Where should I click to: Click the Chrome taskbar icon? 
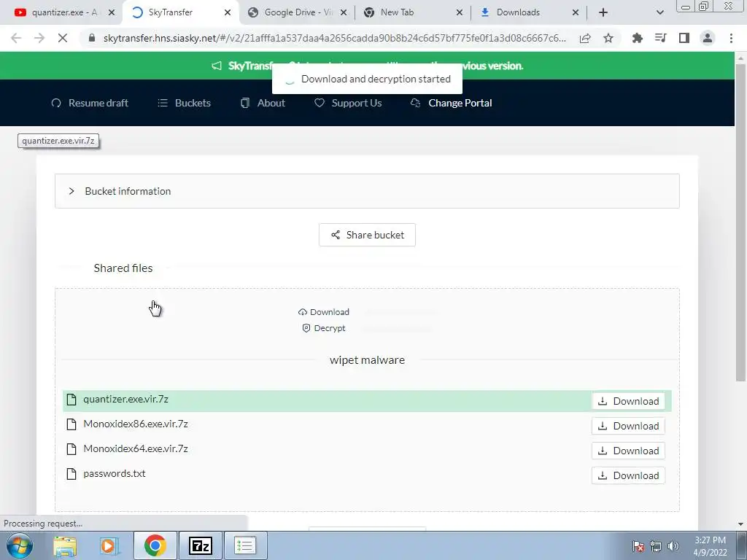155,545
